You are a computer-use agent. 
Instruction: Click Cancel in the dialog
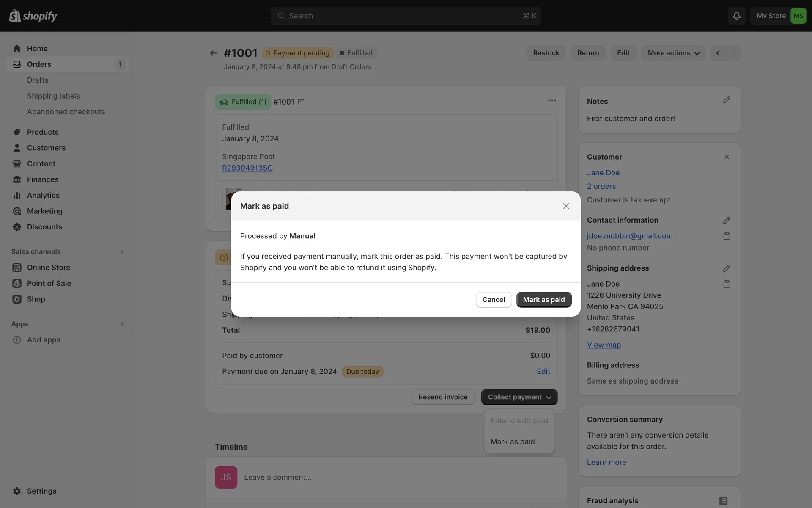(x=494, y=300)
